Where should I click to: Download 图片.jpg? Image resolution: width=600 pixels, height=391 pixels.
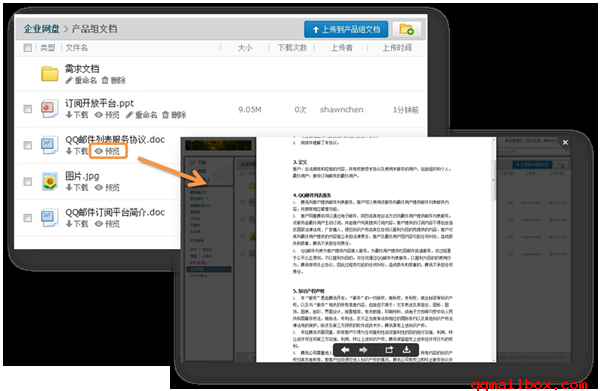[77, 187]
